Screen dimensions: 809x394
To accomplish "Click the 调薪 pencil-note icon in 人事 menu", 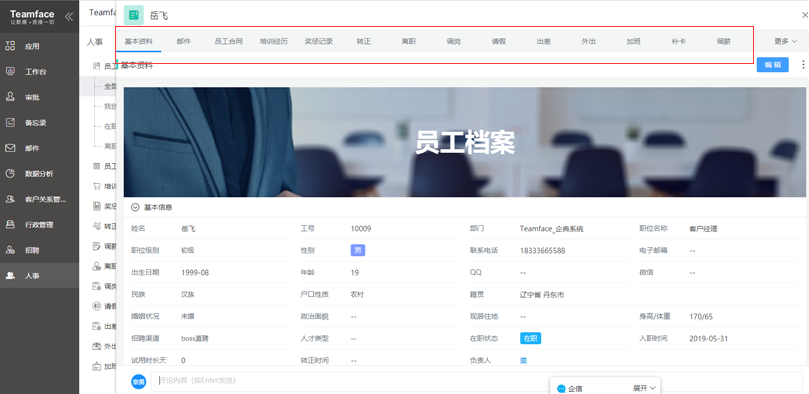I will point(96,246).
